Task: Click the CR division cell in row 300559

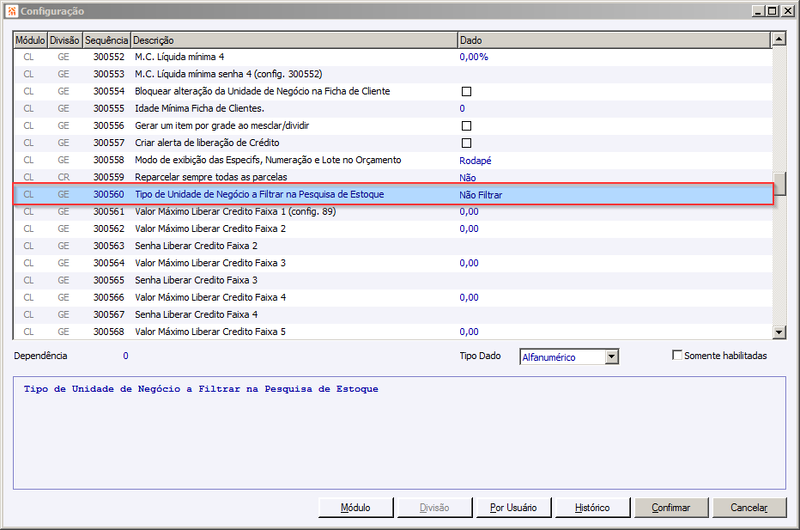Action: click(x=63, y=178)
